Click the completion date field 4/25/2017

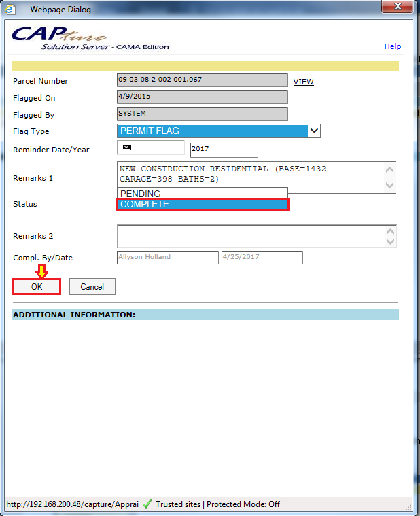pos(262,257)
